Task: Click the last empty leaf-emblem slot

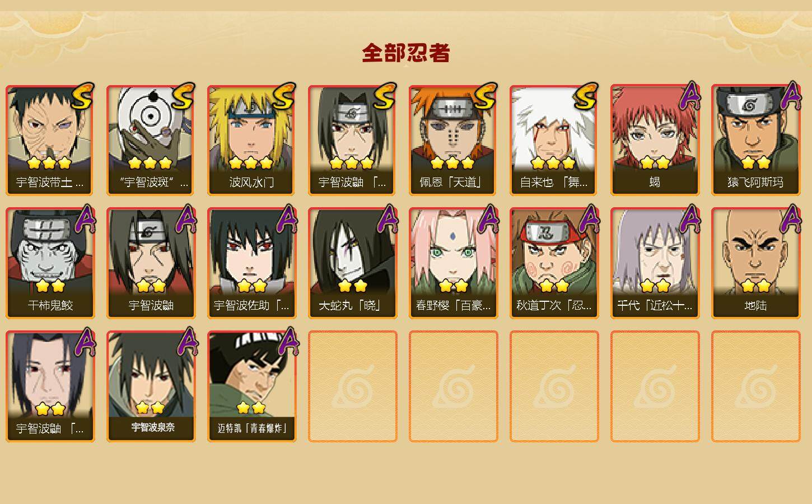Action: pyautogui.click(x=756, y=386)
